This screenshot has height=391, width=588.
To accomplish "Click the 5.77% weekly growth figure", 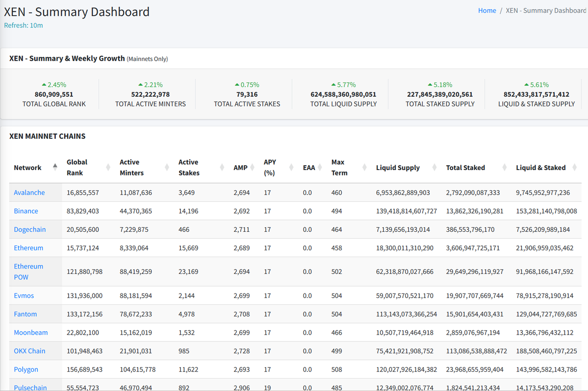I will 343,85.
